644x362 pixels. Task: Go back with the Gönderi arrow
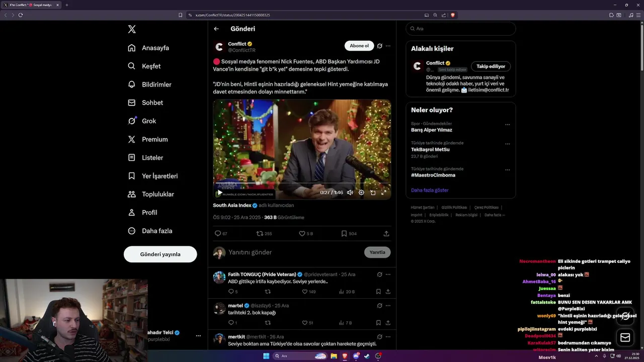click(216, 29)
